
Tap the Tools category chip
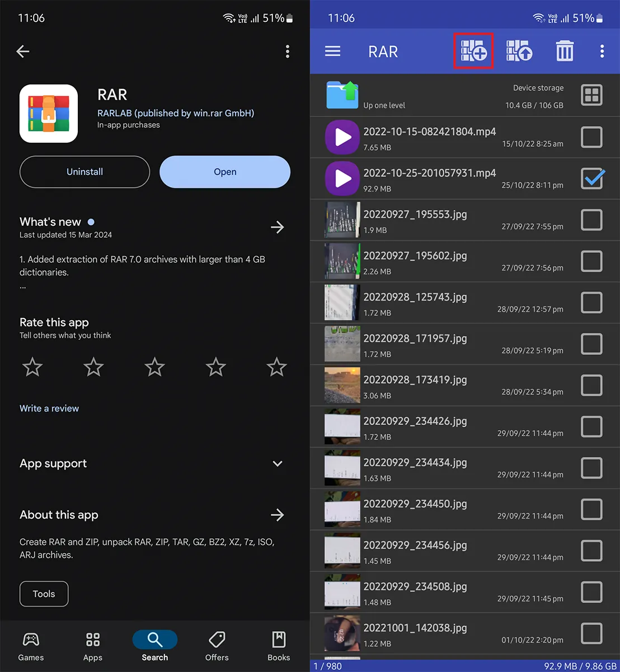point(44,594)
